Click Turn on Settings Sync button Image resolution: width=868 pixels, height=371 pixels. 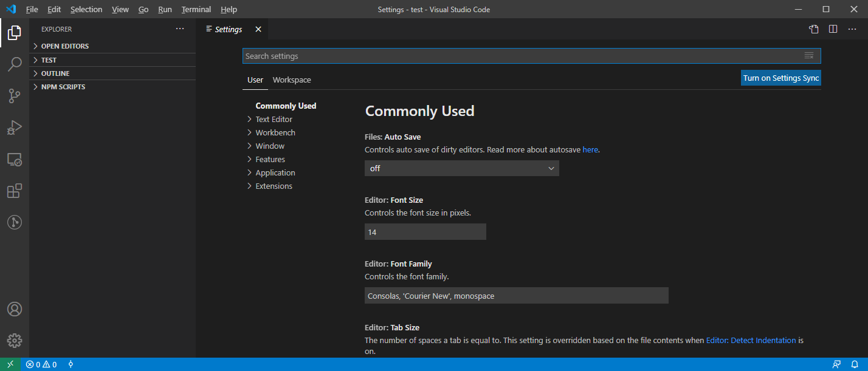click(781, 78)
